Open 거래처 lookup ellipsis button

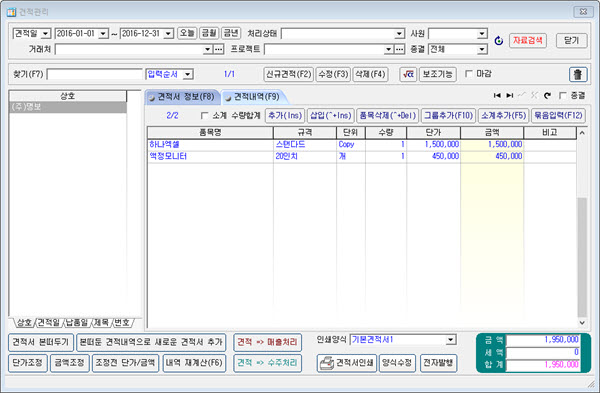[x=218, y=49]
